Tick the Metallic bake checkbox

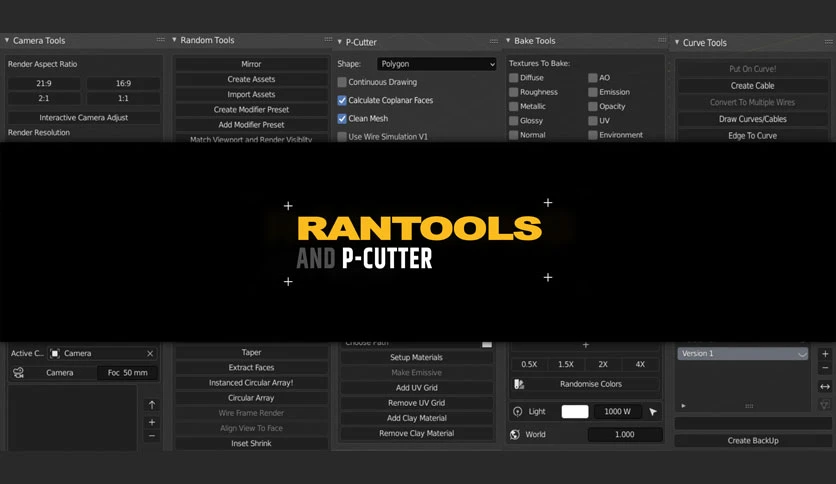pyautogui.click(x=513, y=107)
